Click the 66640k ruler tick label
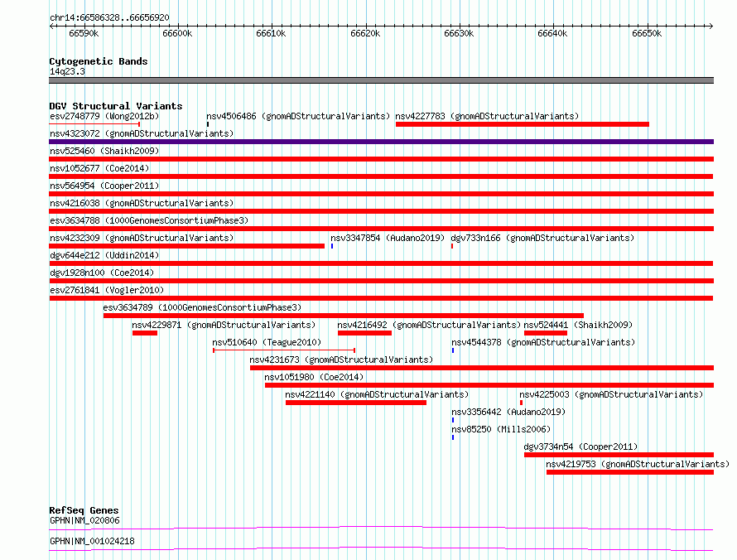 click(x=552, y=33)
